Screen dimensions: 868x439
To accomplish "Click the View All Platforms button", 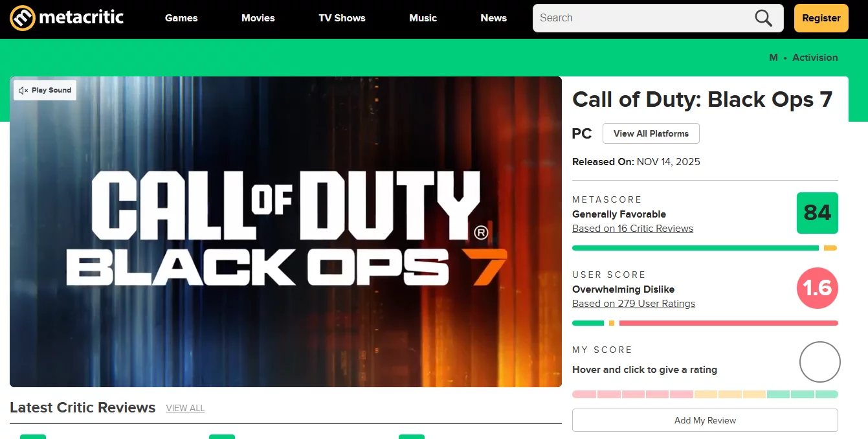I will pyautogui.click(x=651, y=133).
